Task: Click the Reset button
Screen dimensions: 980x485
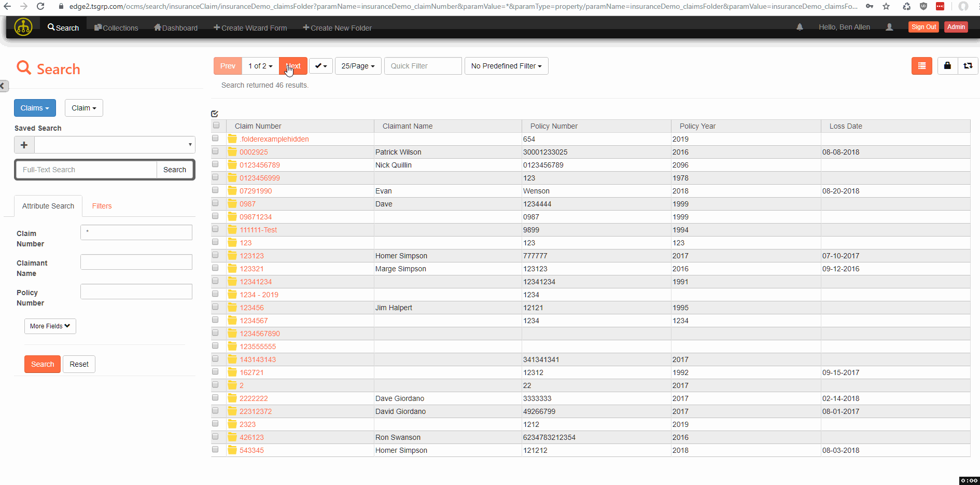Action: point(79,364)
